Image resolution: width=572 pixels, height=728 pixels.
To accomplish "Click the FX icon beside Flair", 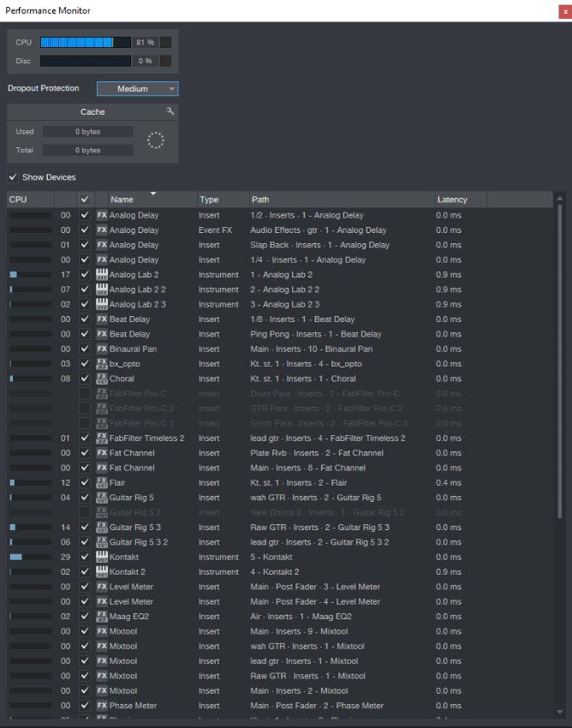I will click(x=102, y=483).
